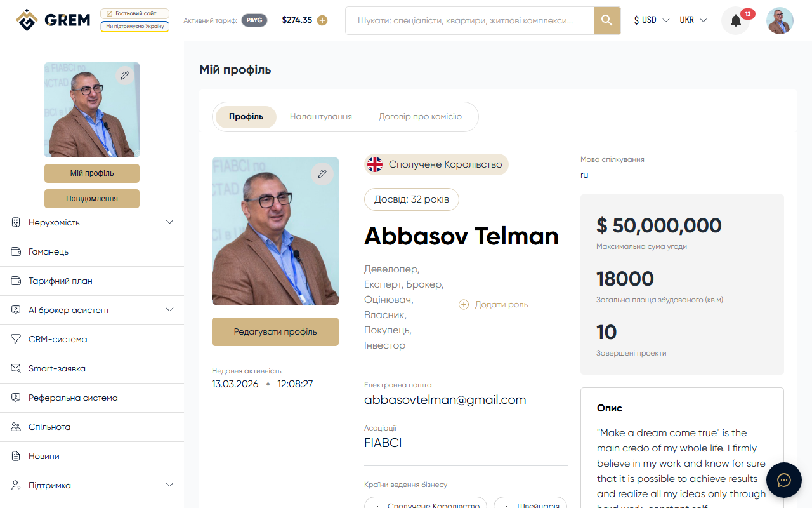
Task: Switch to the Налаштування tab
Action: point(320,117)
